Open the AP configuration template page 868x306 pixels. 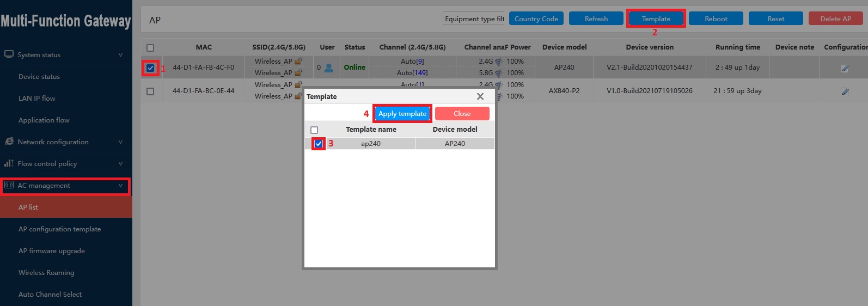(x=59, y=229)
